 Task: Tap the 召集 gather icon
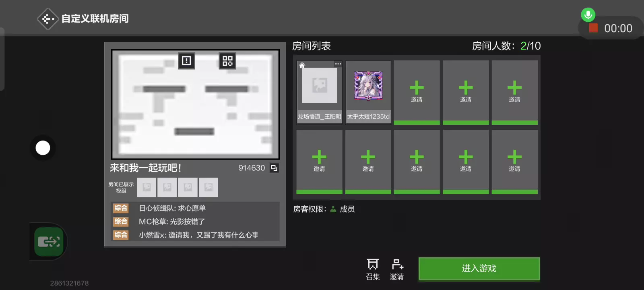pos(373,269)
